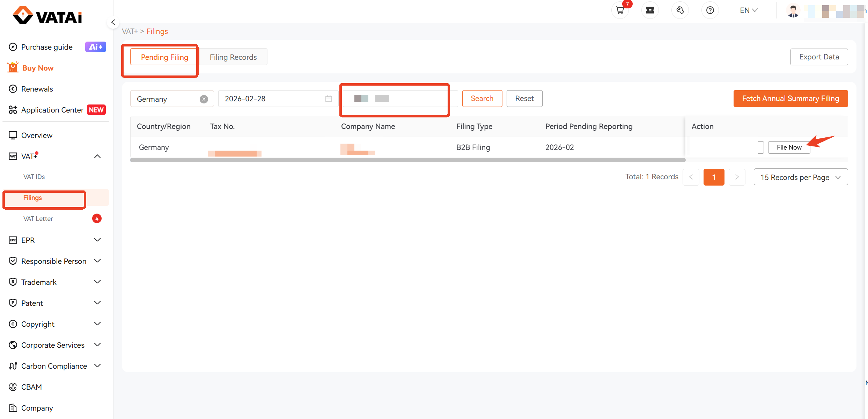Screen dimensions: 868x419
Task: Open the coupon ticket icon
Action: pyautogui.click(x=650, y=10)
